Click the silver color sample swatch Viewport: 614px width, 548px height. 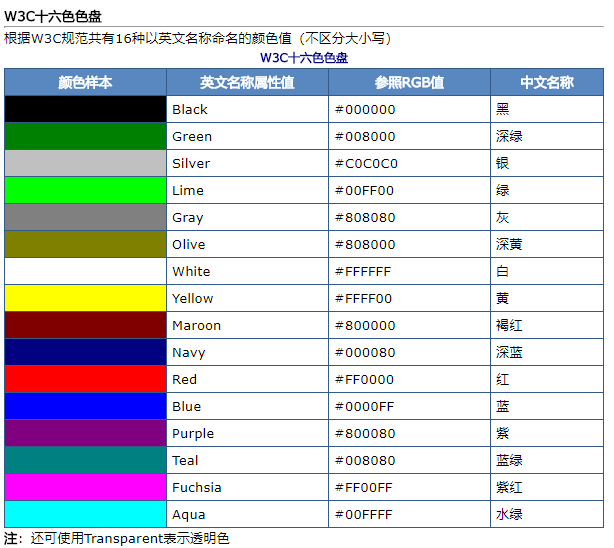tap(86, 163)
